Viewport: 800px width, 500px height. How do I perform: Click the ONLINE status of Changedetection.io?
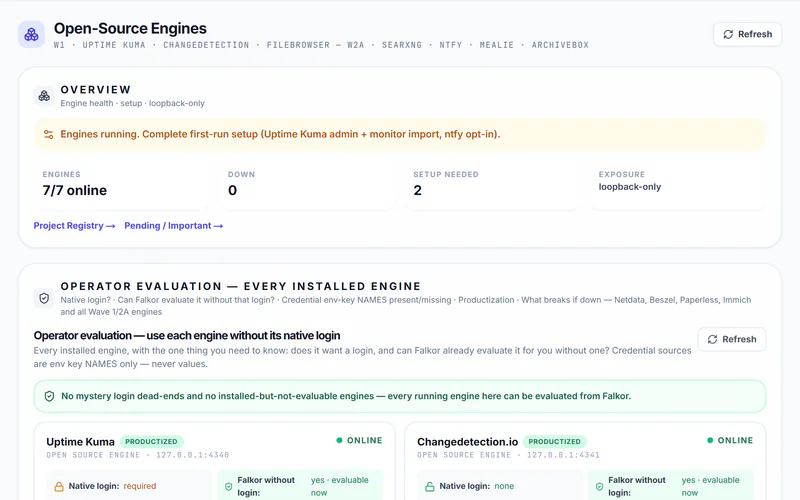point(730,440)
